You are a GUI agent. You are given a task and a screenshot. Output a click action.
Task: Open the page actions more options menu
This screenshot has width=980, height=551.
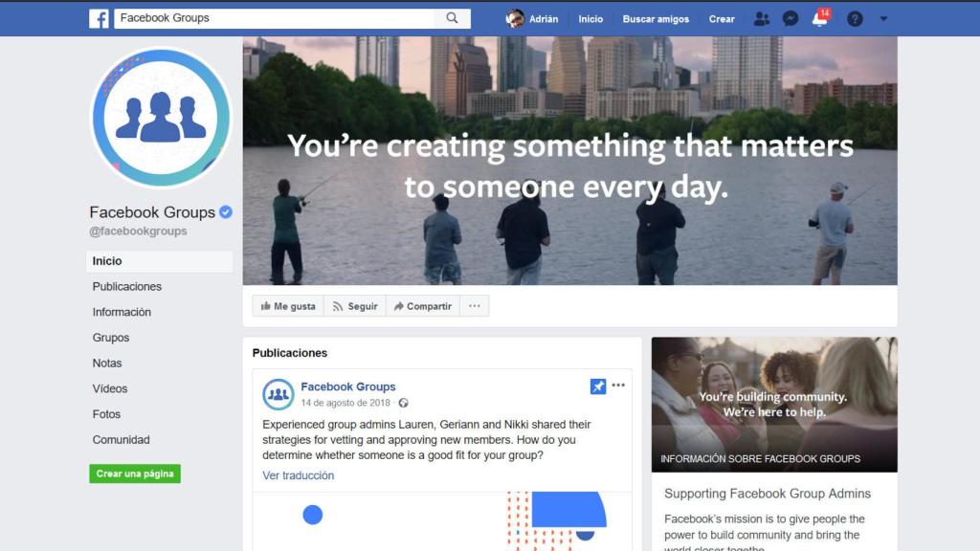pyautogui.click(x=475, y=306)
